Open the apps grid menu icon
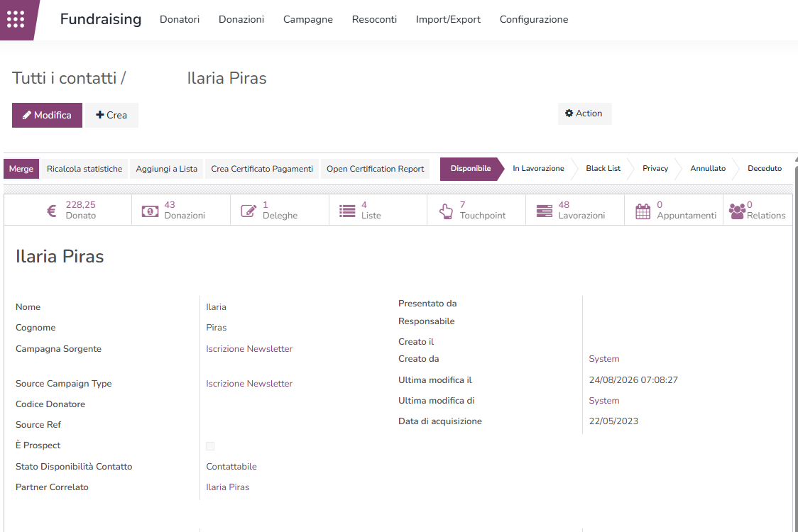798x532 pixels. pyautogui.click(x=16, y=19)
